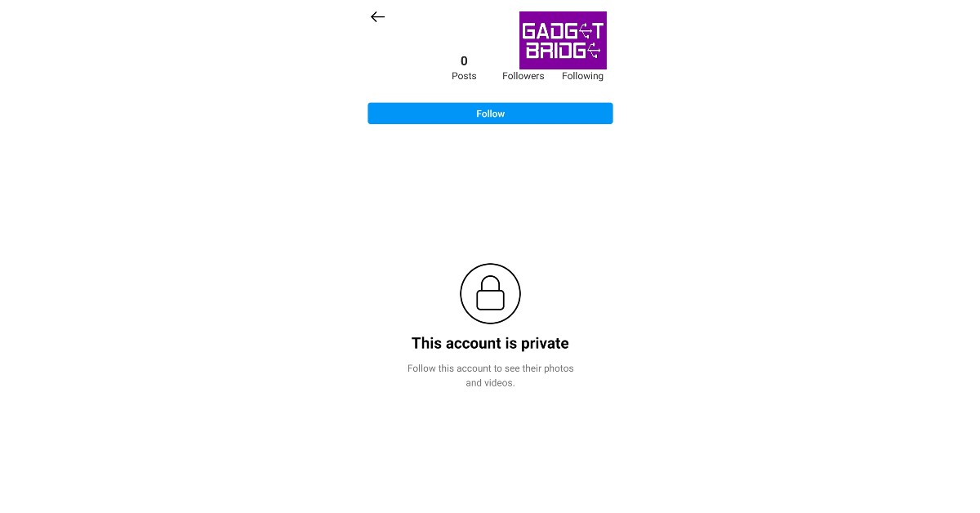This screenshot has height=513, width=980.
Task: Open the Following list
Action: coord(582,76)
